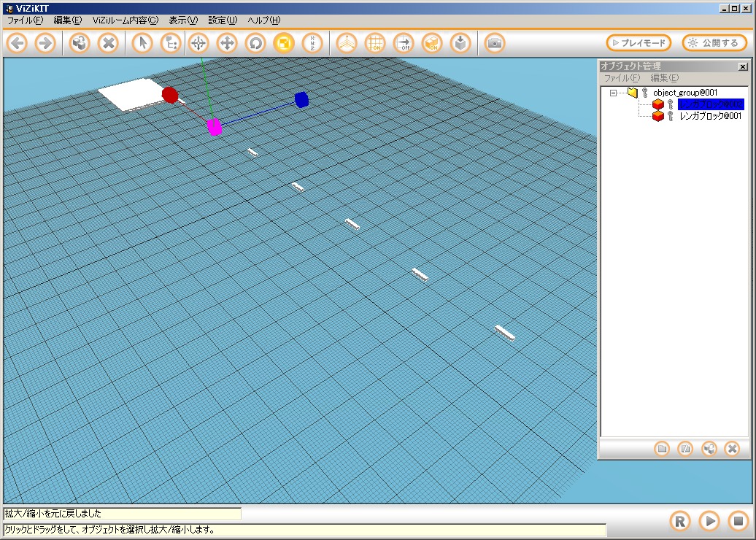The height and width of the screenshot is (540, 756).
Task: Toggle the arrow OFF toolbar button
Action: coord(404,43)
